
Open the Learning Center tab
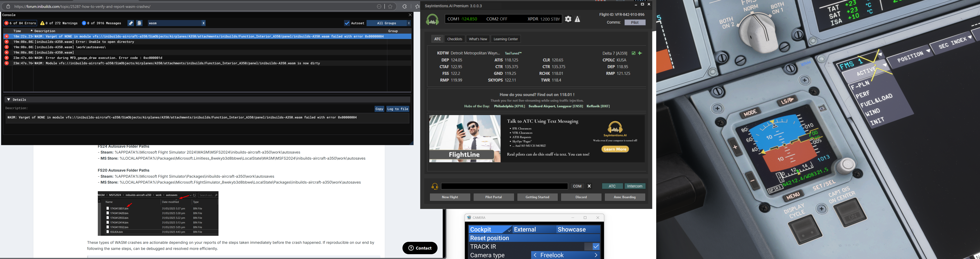[506, 39]
